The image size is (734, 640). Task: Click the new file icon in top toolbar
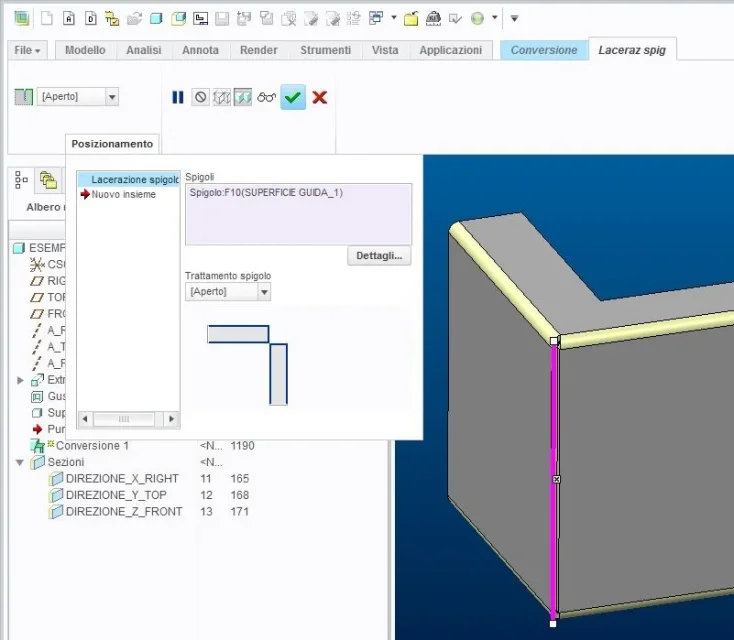click(47, 18)
